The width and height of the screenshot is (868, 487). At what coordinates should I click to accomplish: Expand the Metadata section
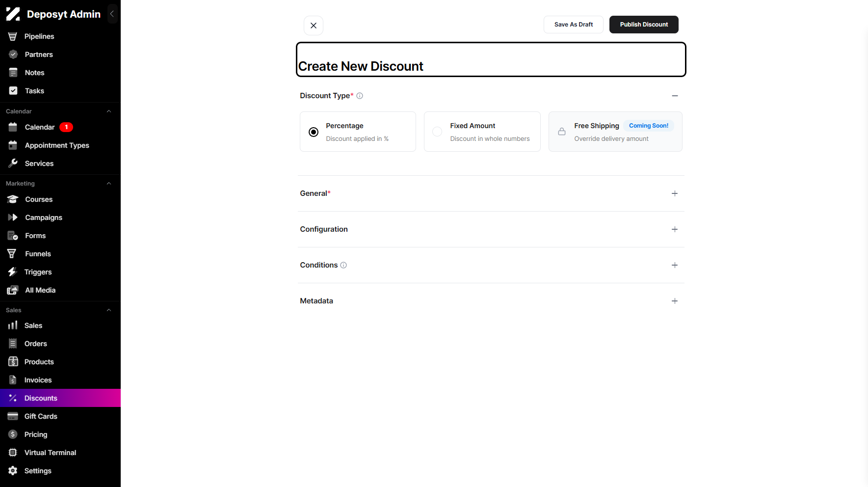click(x=675, y=301)
